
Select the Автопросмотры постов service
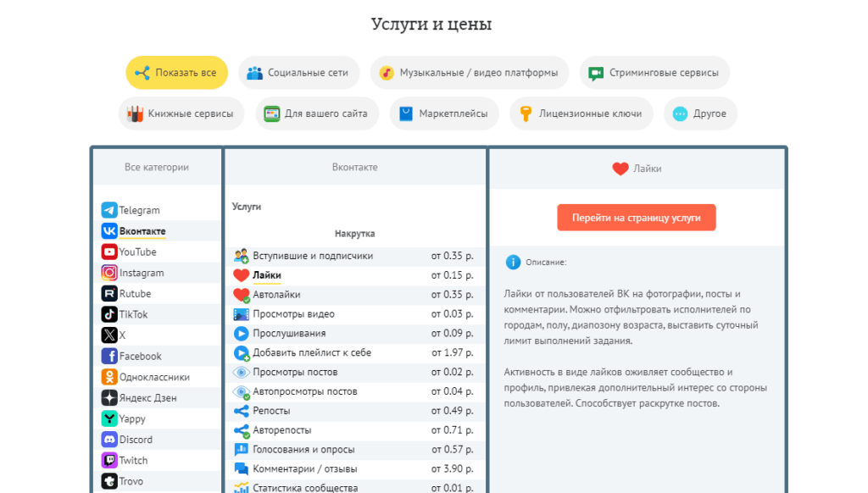coord(355,391)
